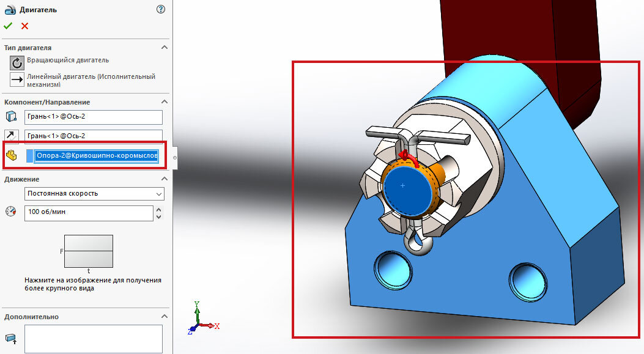Collapse the Дополнительно section

pos(164,316)
